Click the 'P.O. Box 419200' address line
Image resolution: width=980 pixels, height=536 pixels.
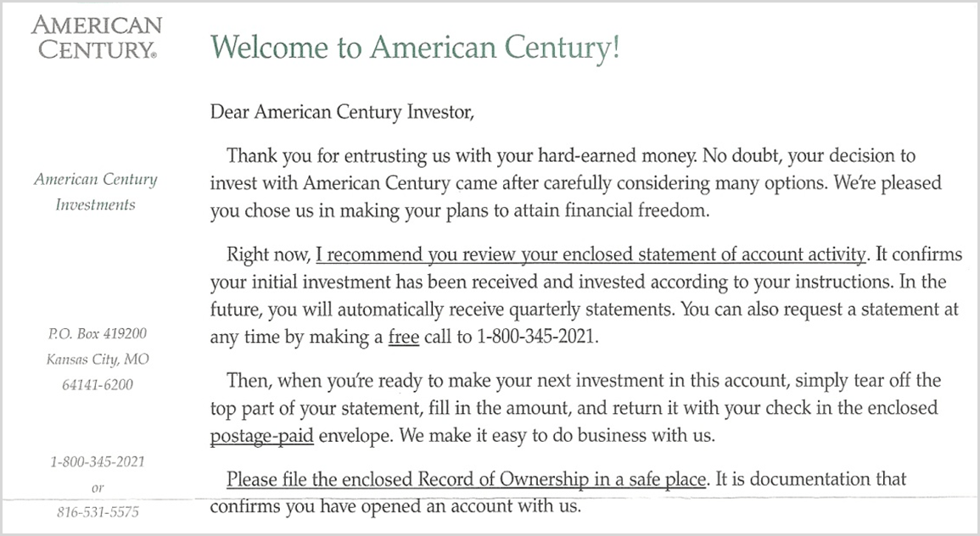98,333
